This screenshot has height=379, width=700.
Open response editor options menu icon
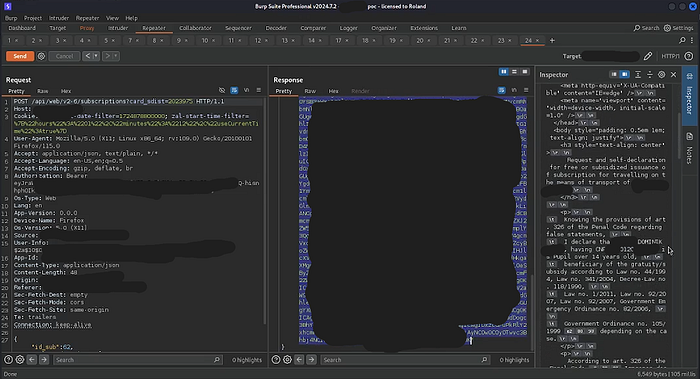point(526,90)
